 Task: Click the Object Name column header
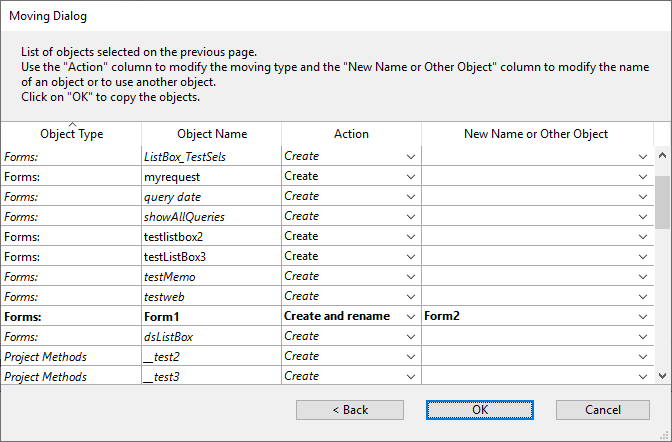[x=211, y=134]
